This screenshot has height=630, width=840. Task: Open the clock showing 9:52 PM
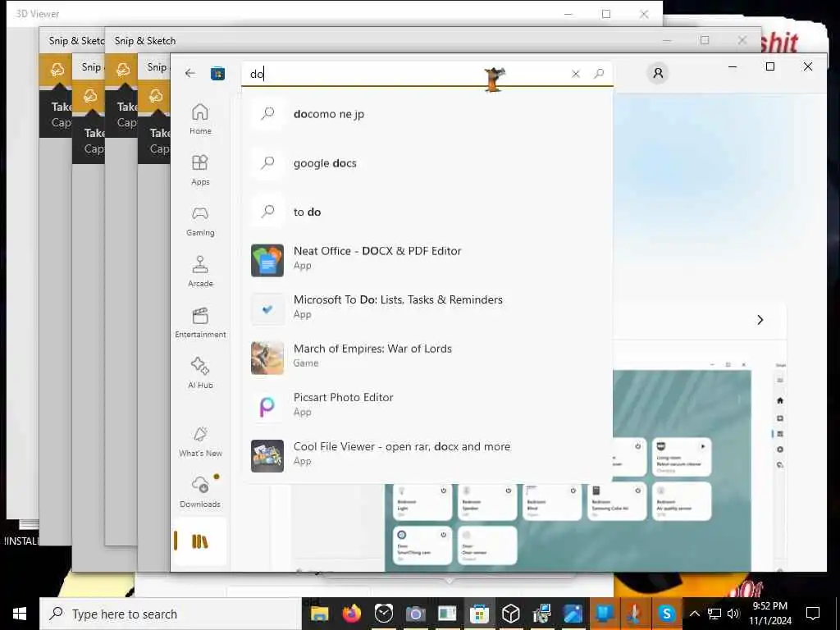[769, 614]
